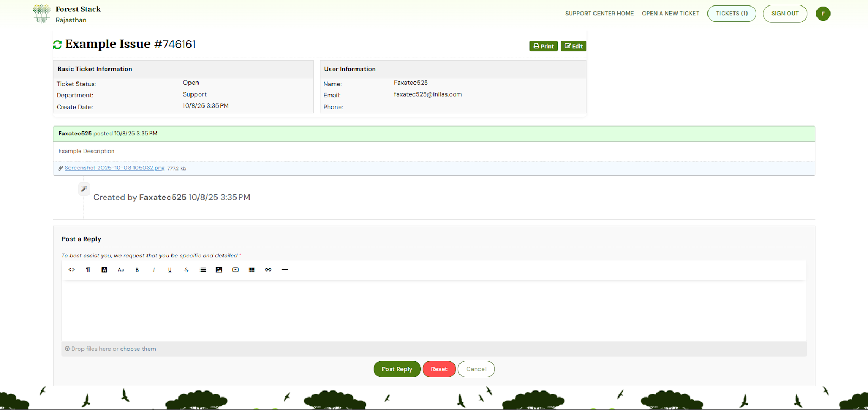The width and height of the screenshot is (868, 410).
Task: Insert a hyperlink in the reply
Action: 268,270
